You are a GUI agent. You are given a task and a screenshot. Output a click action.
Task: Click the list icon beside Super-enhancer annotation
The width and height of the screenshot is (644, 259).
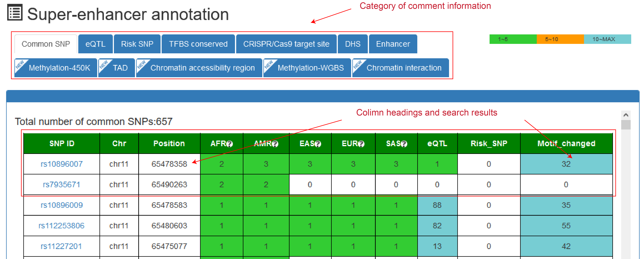pyautogui.click(x=15, y=12)
